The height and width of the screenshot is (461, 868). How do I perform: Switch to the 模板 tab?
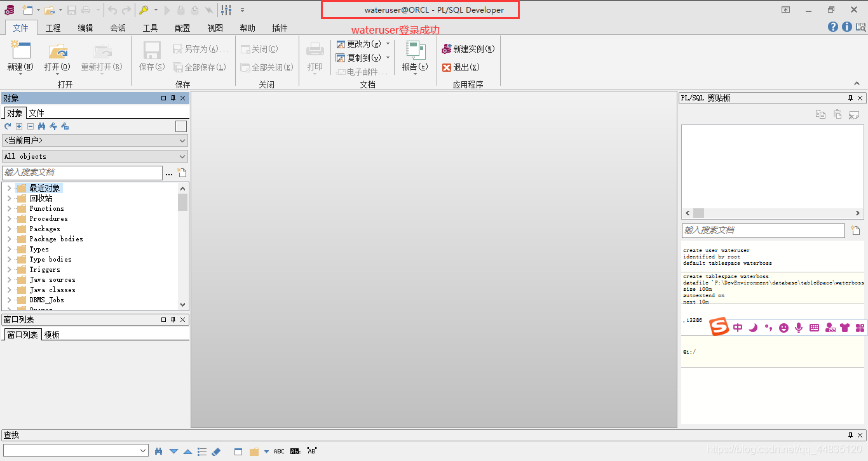(52, 335)
